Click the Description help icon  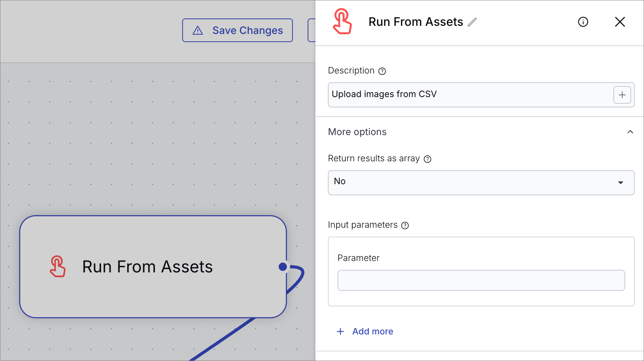[x=382, y=71]
